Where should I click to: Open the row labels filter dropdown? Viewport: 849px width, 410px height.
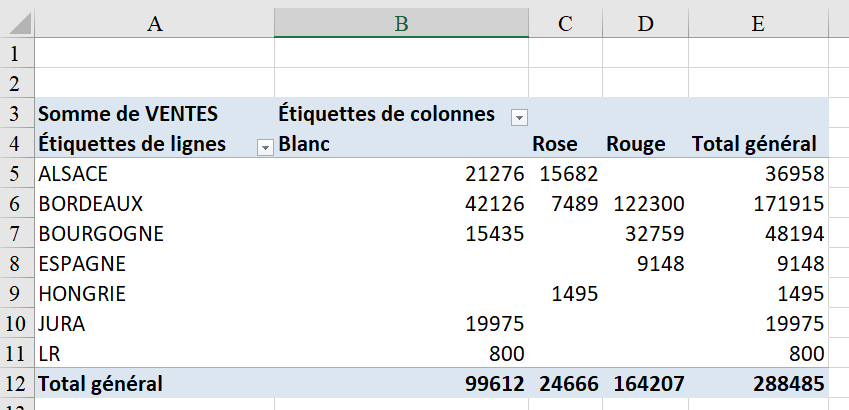265,147
